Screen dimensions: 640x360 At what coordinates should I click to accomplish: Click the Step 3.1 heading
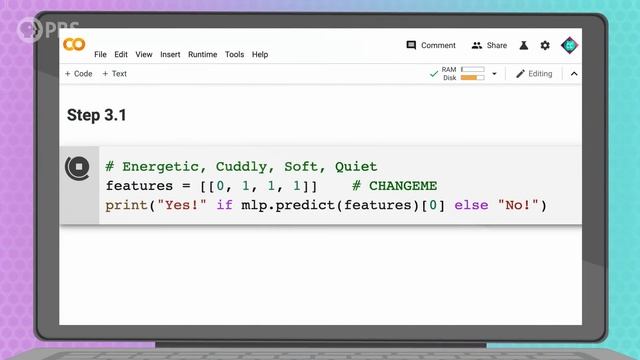point(97,115)
